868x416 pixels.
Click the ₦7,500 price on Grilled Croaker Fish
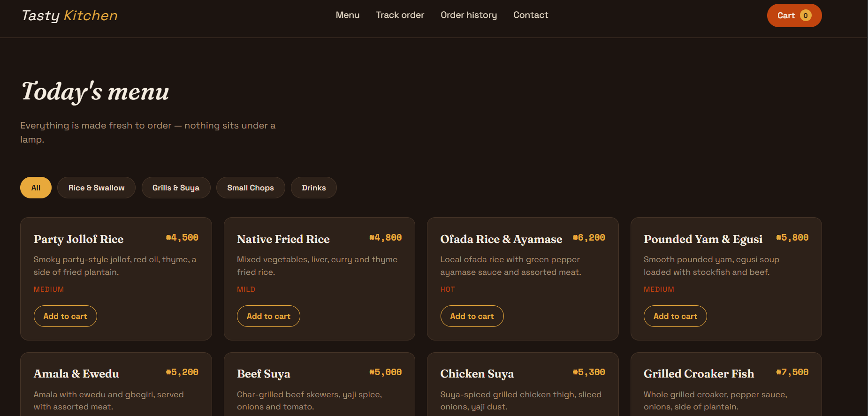point(792,372)
